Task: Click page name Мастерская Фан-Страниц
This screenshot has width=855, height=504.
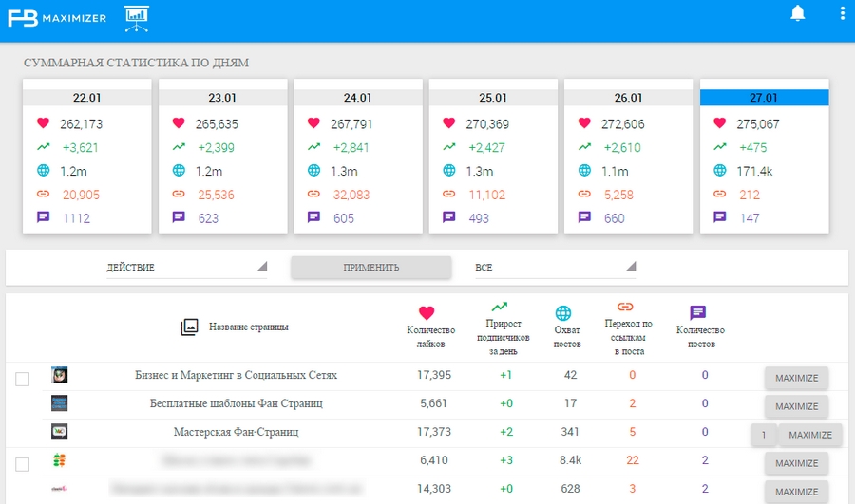Action: pyautogui.click(x=237, y=432)
